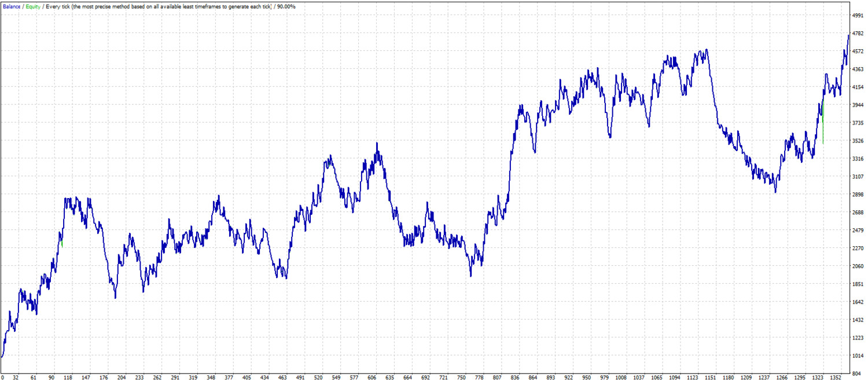Image resolution: width=868 pixels, height=380 pixels.
Task: Click trade number 778 on x-axis
Action: (478, 377)
